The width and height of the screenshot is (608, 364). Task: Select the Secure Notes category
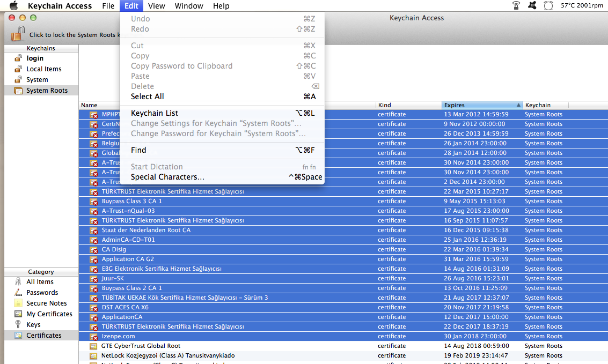pos(41,303)
